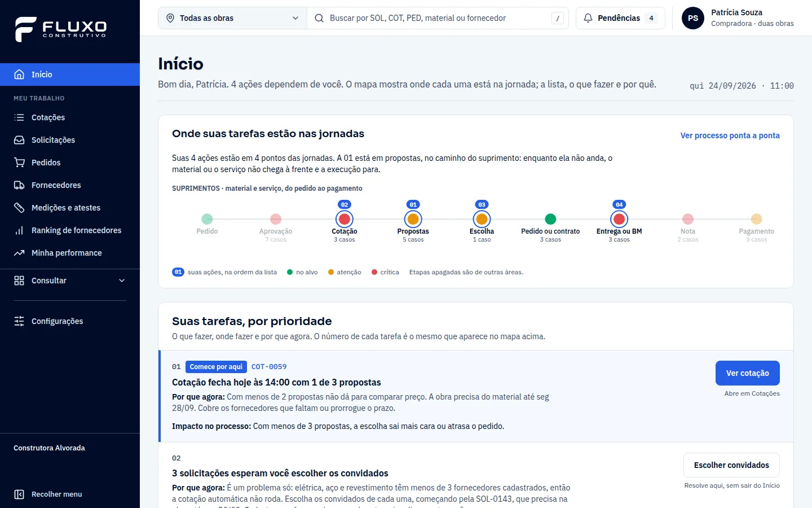
Task: Expand the Consultar section chevron
Action: [122, 281]
